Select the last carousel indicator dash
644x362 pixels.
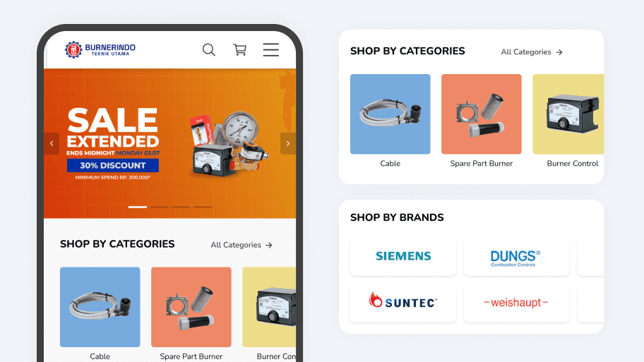pos(203,207)
